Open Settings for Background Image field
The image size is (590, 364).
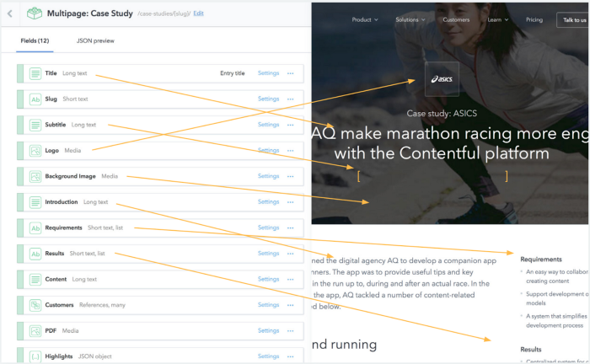click(268, 176)
